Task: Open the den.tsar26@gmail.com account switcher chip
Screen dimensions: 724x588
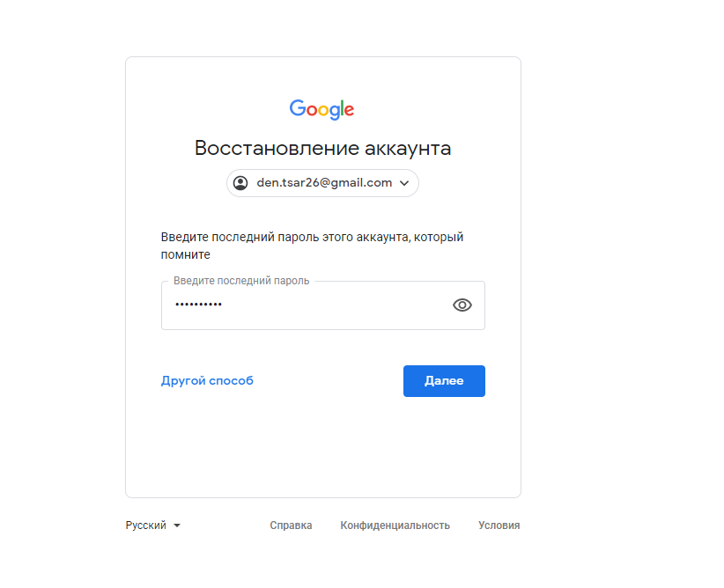Action: coord(322,183)
